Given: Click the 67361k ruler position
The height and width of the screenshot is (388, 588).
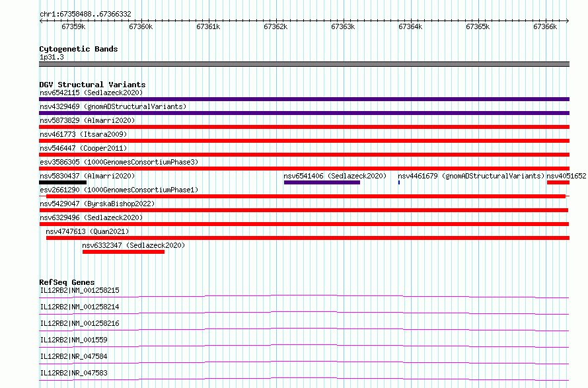Looking at the screenshot, I should (208, 26).
